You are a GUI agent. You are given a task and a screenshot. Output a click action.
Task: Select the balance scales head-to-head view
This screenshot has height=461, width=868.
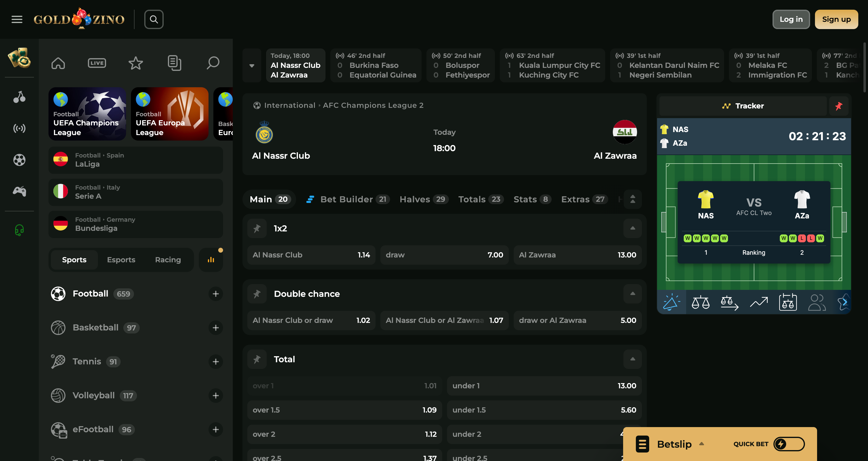[700, 302]
